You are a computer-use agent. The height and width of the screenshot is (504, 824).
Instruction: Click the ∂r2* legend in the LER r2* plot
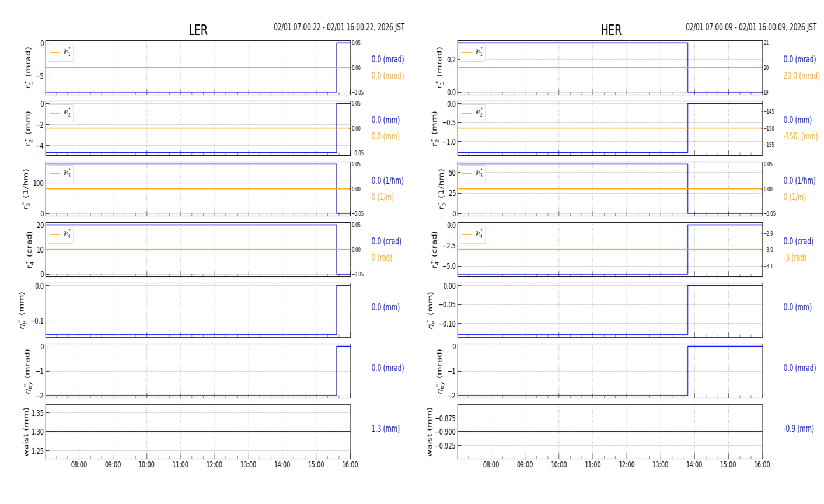point(61,113)
